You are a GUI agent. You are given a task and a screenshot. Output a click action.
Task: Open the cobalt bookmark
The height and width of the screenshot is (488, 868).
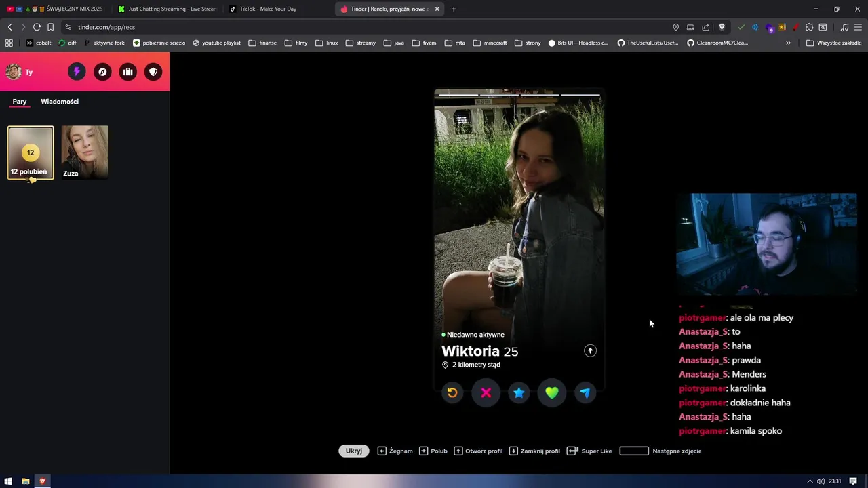pos(39,43)
